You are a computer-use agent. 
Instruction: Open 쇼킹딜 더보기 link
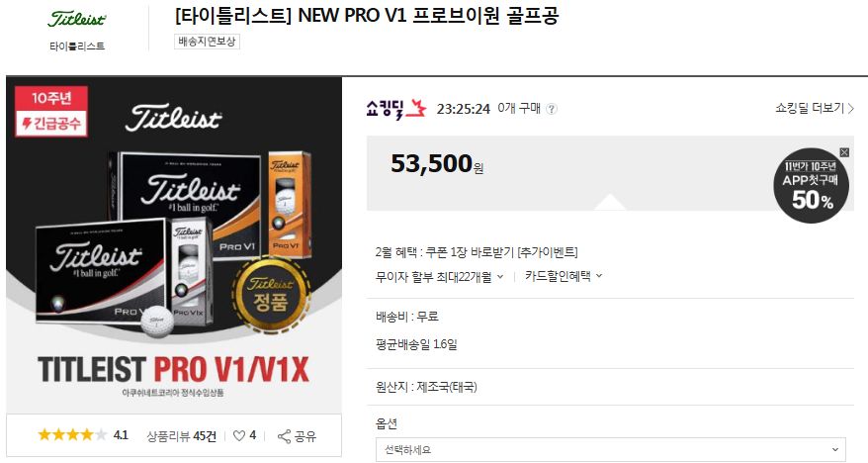(x=815, y=108)
